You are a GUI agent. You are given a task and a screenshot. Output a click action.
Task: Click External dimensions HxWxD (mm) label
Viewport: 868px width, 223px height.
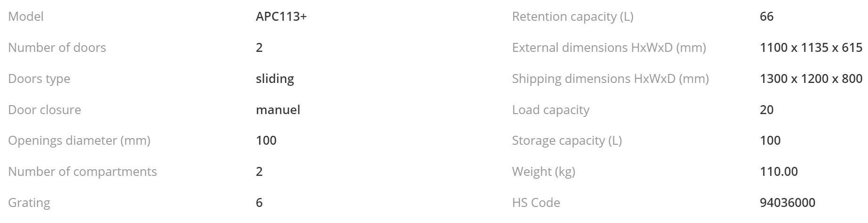tap(609, 48)
